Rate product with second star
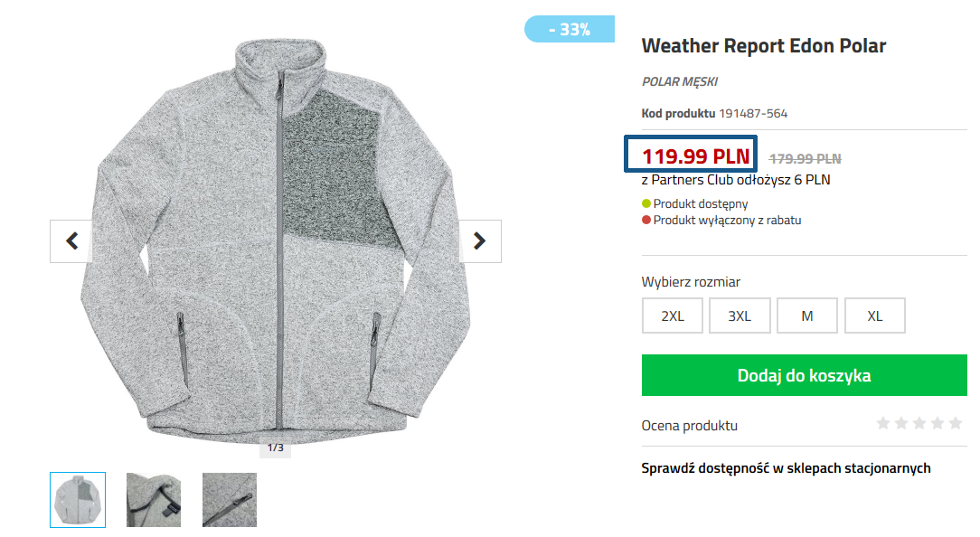 point(901,424)
